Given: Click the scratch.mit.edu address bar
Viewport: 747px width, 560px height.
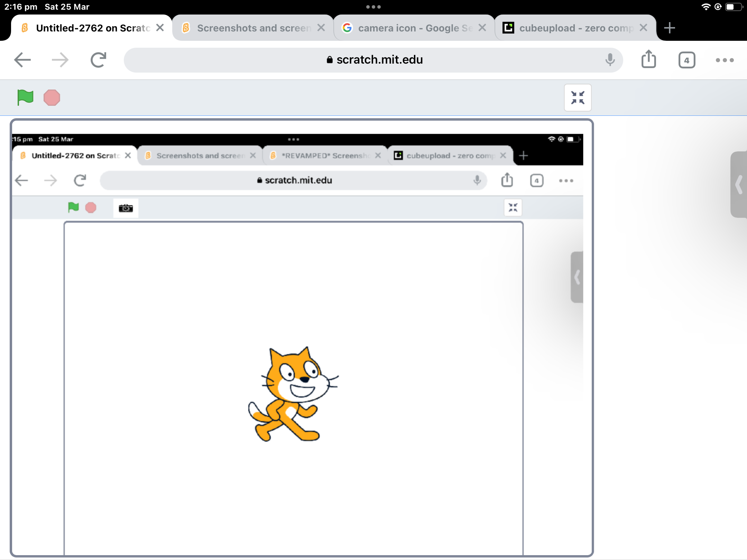Looking at the screenshot, I should click(x=373, y=59).
